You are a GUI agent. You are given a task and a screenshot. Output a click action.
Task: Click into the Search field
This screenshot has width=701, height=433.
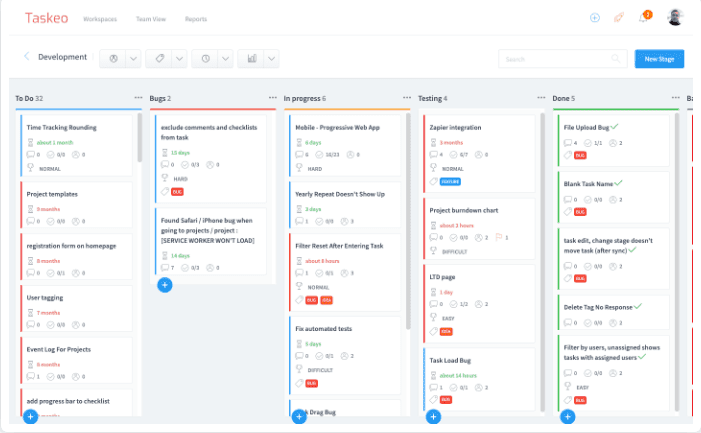(562, 59)
